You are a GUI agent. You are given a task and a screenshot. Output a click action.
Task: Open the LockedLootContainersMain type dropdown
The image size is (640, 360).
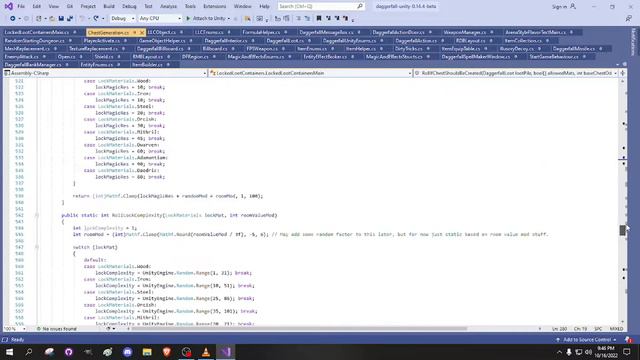[311, 73]
